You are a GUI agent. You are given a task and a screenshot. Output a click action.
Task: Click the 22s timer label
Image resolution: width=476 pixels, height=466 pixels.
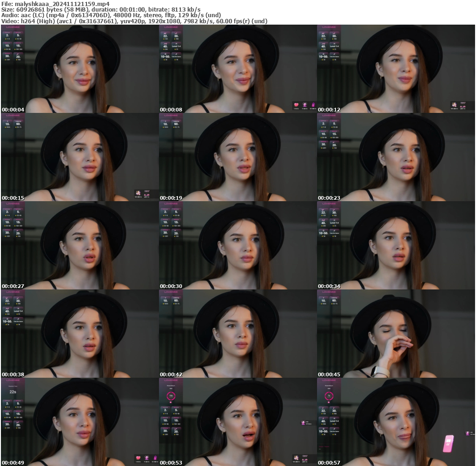tap(13, 392)
